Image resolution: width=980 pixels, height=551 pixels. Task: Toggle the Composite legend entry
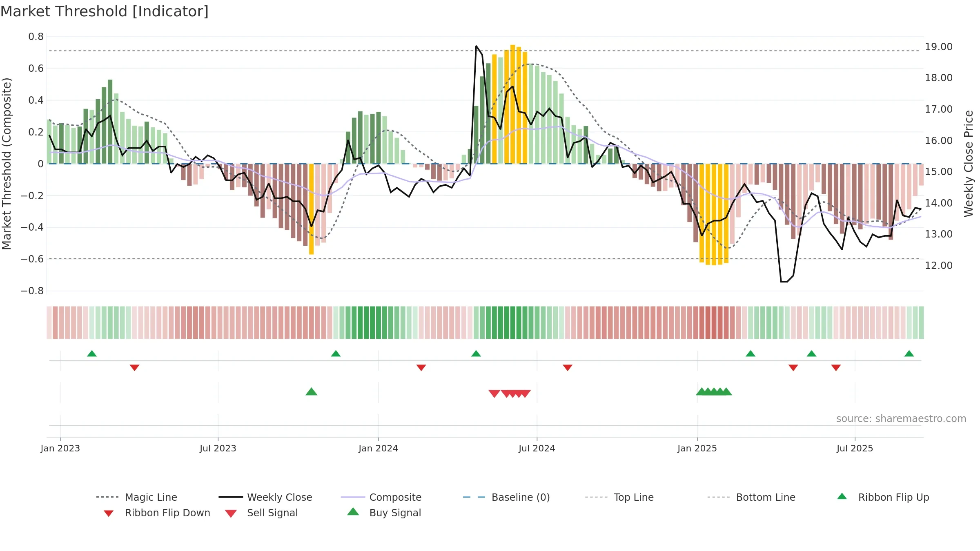pos(381,497)
